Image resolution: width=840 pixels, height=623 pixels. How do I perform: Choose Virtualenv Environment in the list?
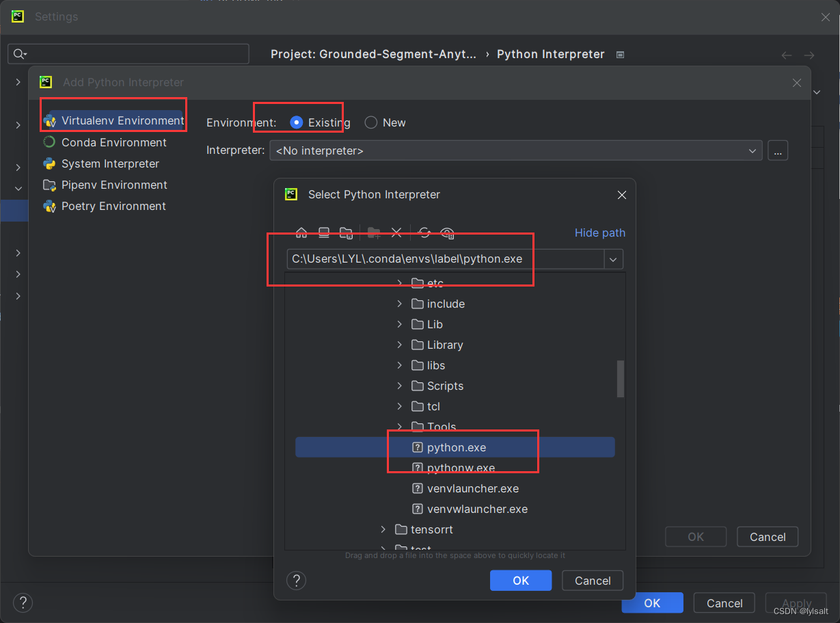pyautogui.click(x=113, y=121)
